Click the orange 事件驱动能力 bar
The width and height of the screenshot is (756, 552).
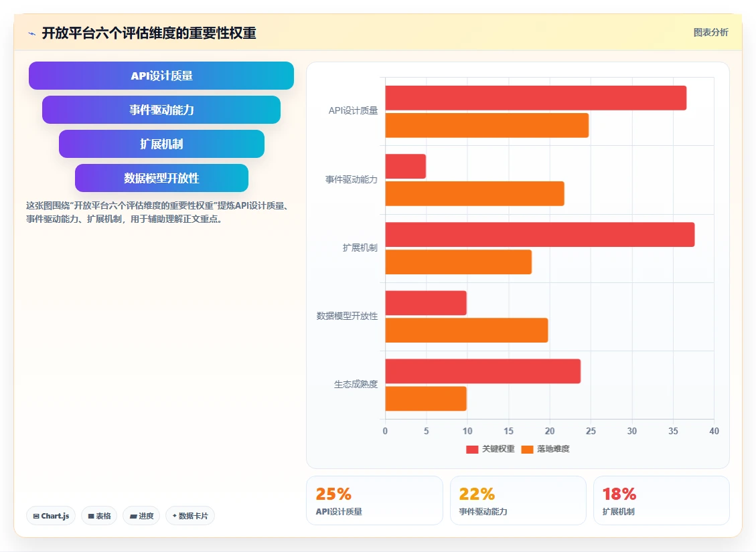[475, 193]
